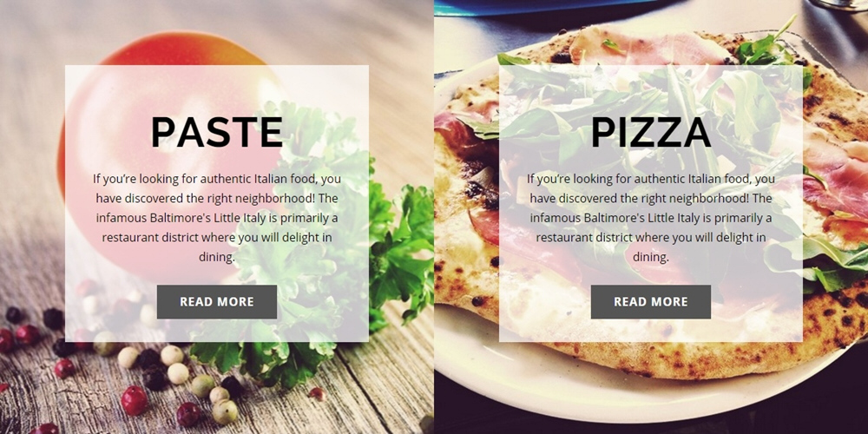Click the word "dining." in PIZZA card
The height and width of the screenshot is (434, 868).
(x=651, y=257)
